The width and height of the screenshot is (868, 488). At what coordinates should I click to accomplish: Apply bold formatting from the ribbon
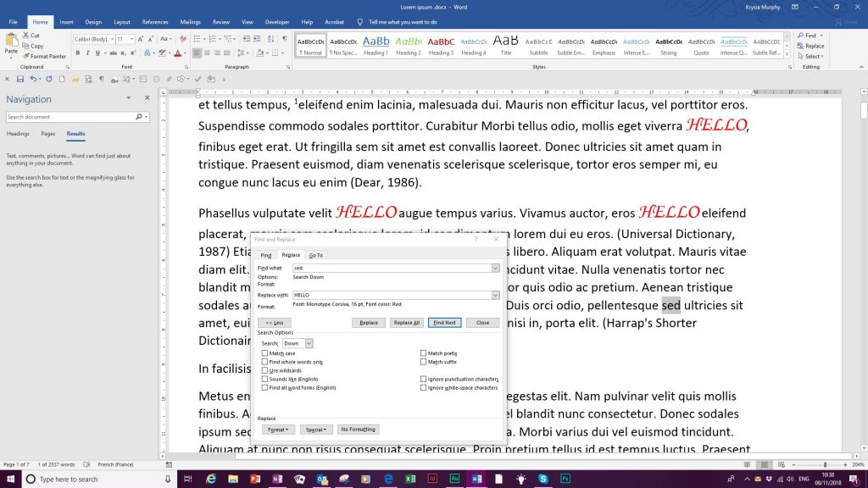click(78, 52)
